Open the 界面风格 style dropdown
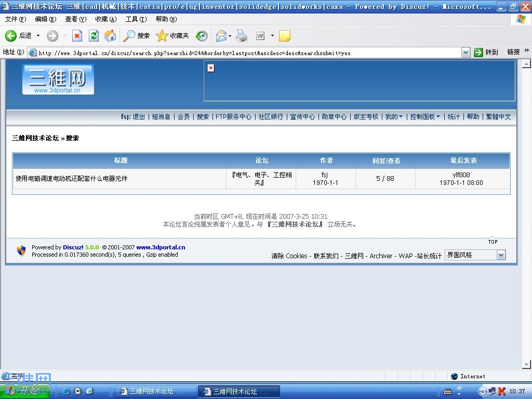 pos(475,255)
